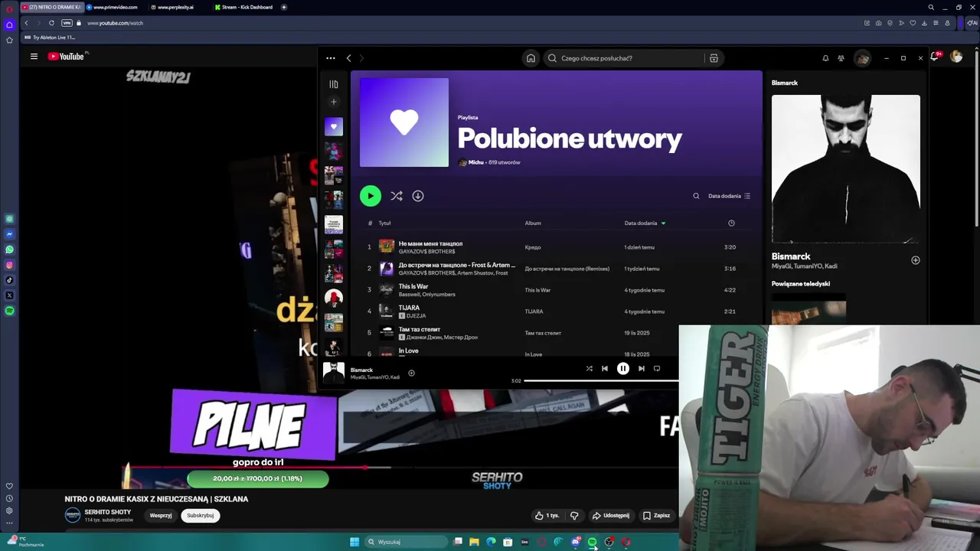Skip to next track in Spotify
The height and width of the screenshot is (551, 980).
[642, 369]
